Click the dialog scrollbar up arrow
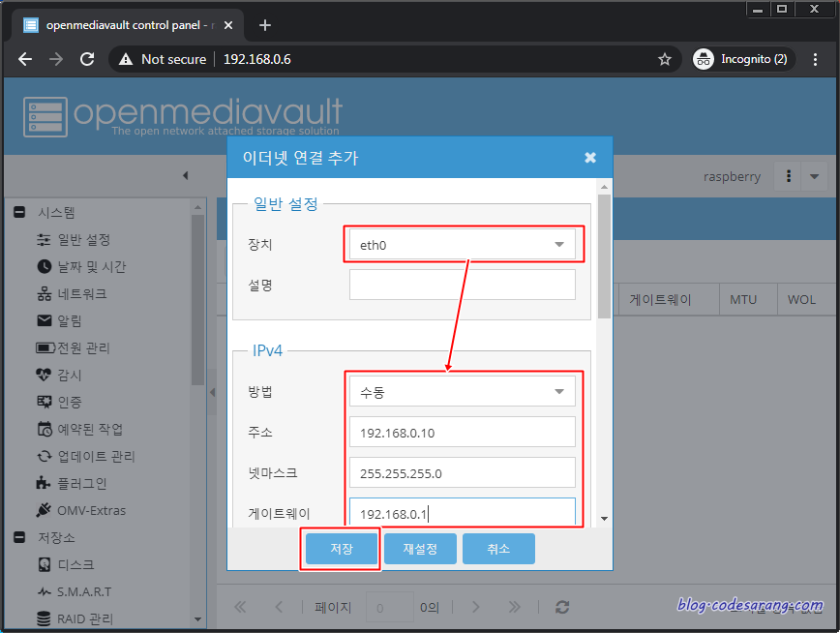Image resolution: width=840 pixels, height=633 pixels. [604, 187]
